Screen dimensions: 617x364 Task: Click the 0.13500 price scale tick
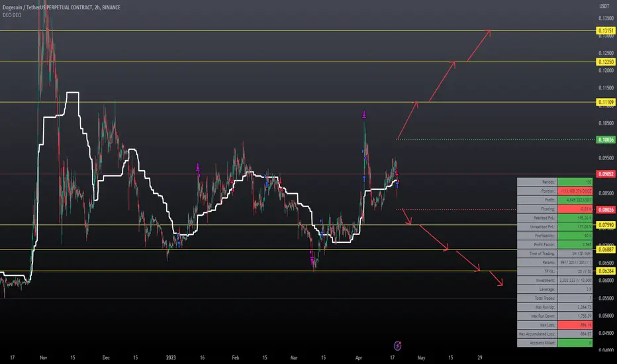(x=606, y=18)
